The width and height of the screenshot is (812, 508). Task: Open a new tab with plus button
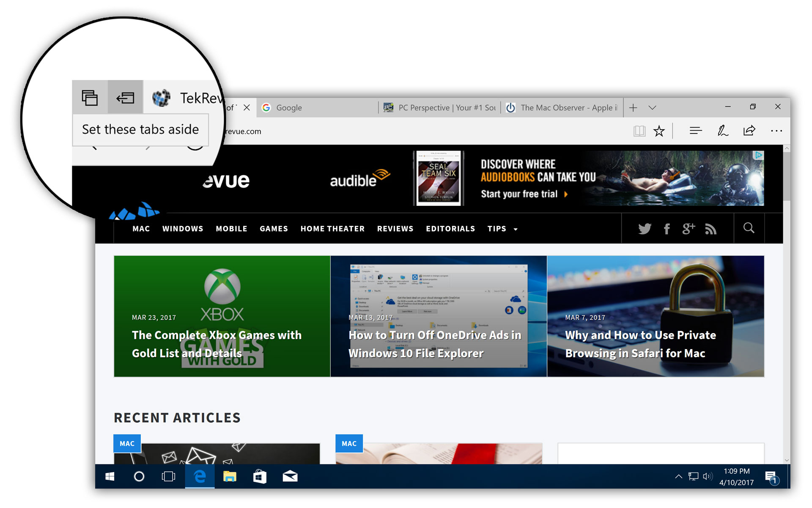tap(633, 108)
